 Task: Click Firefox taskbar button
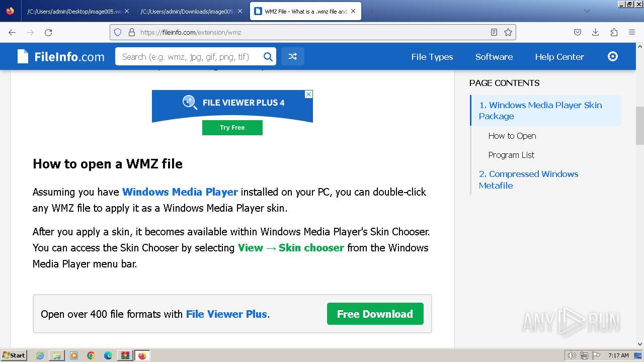142,355
